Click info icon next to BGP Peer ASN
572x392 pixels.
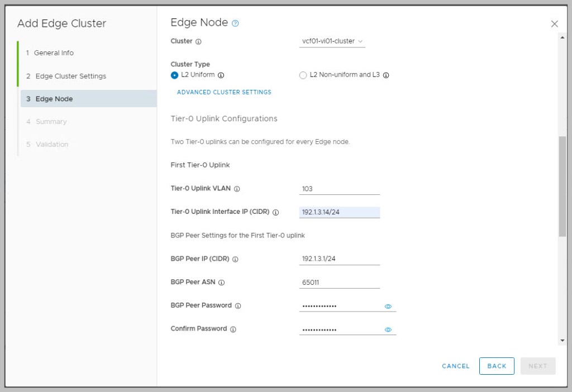(221, 283)
